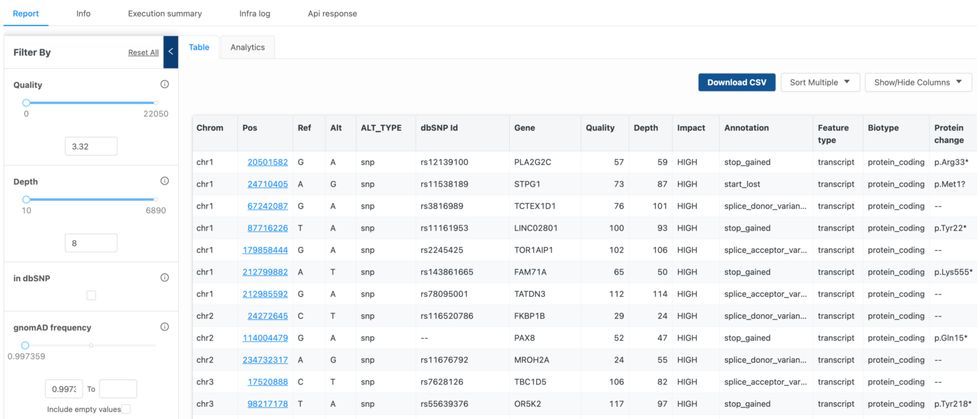Open the Api response tab
This screenshot has height=419, width=980.
click(332, 13)
